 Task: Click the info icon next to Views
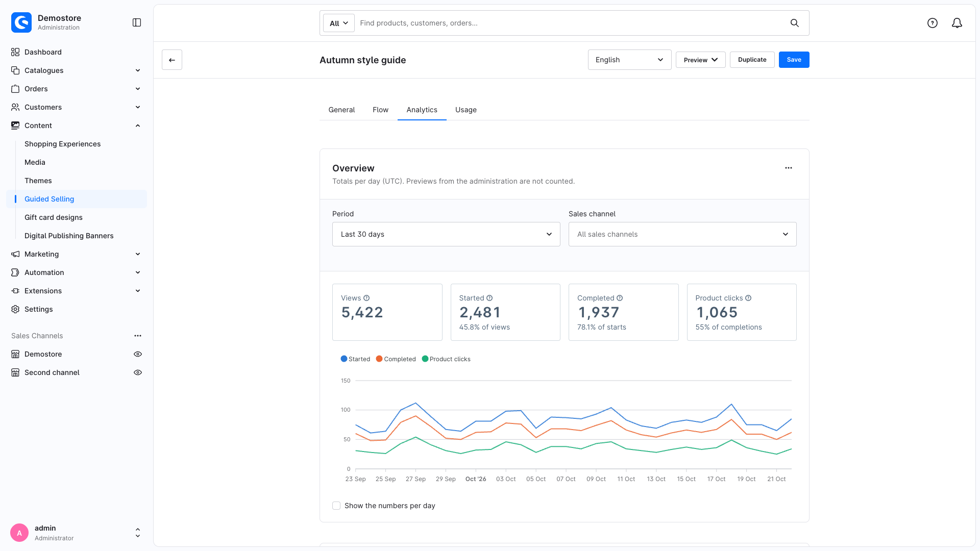tap(366, 298)
